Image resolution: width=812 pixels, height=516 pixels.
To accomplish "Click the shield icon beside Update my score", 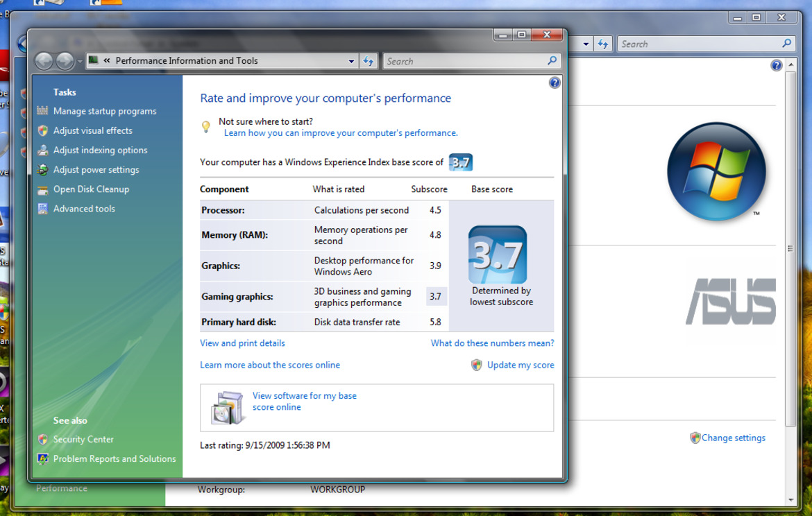I will [476, 365].
